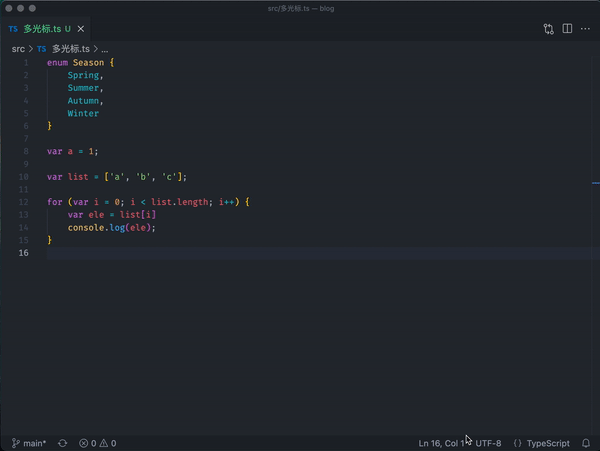Screen dimensions: 600x451
Task: Open notifications via the bell icon
Action: (586, 443)
